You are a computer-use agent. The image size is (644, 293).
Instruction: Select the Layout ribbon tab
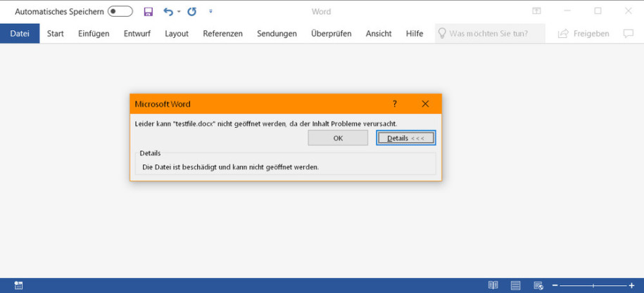[x=177, y=34]
